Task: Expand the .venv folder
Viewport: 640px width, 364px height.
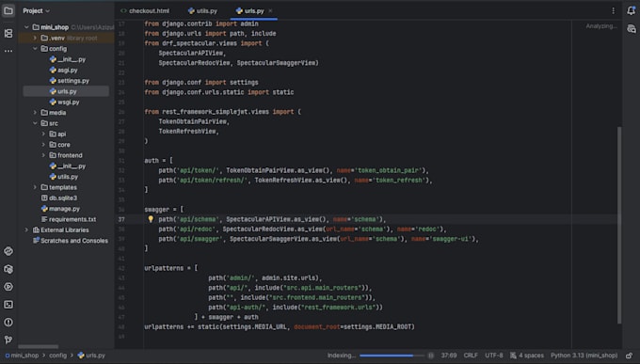Action: (35, 38)
